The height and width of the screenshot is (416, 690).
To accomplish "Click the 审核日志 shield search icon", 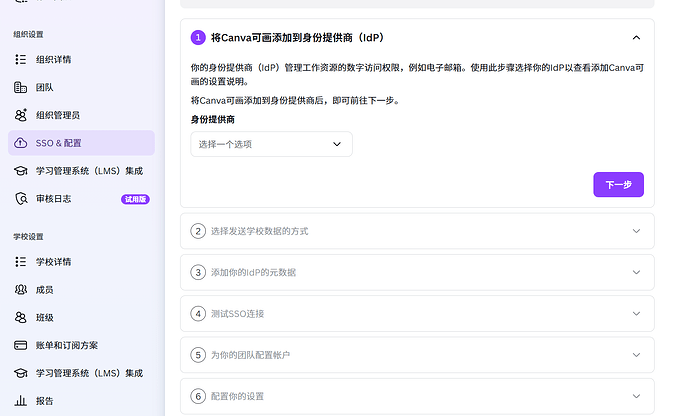I will 21,199.
